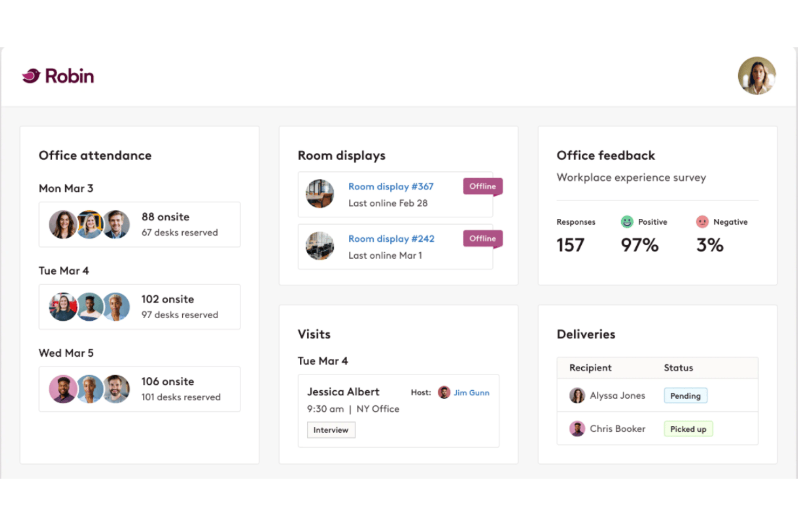Click the Office attendance heading

coord(95,155)
